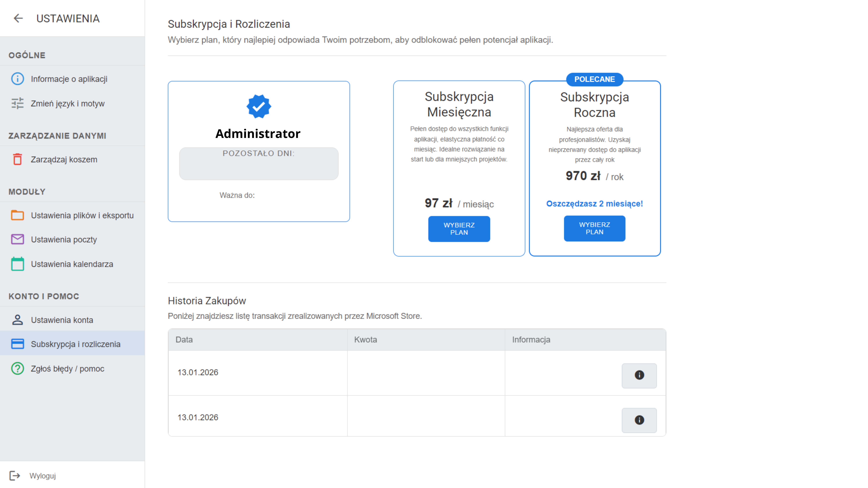Click the back arrow next to USTAWIENIA

click(18, 18)
